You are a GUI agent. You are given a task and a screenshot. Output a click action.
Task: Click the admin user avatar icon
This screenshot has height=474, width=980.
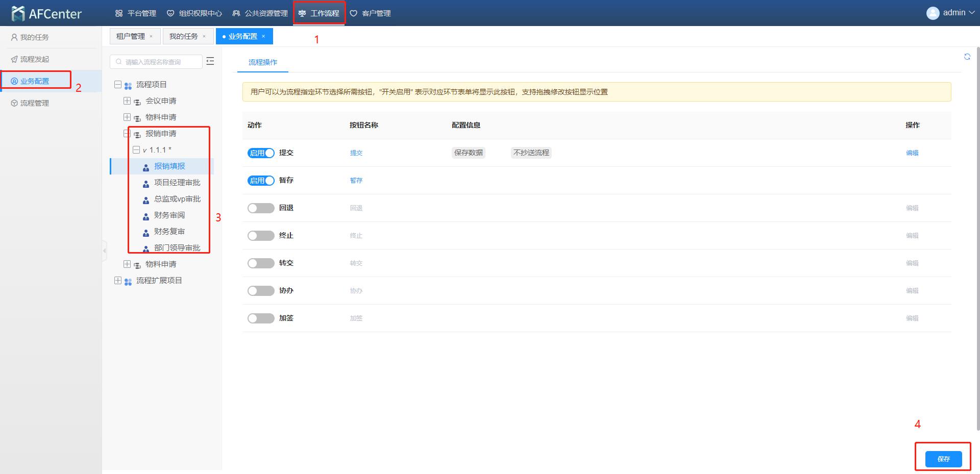pos(933,13)
